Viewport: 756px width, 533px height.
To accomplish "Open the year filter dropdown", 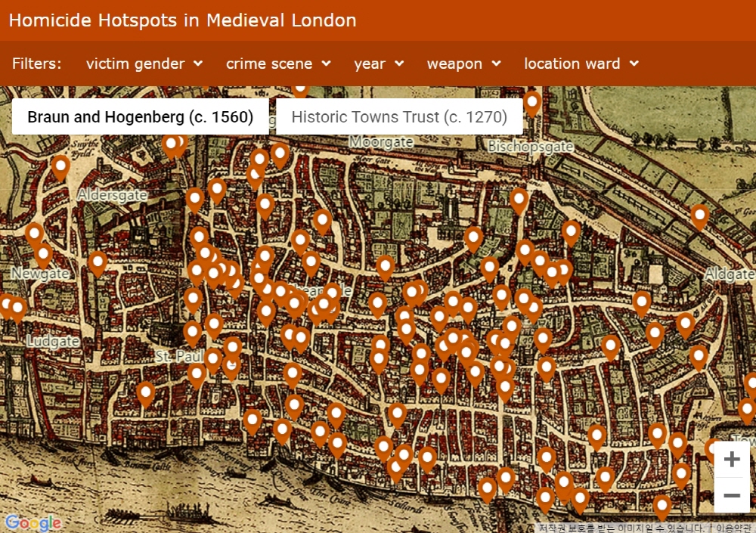I will point(379,64).
